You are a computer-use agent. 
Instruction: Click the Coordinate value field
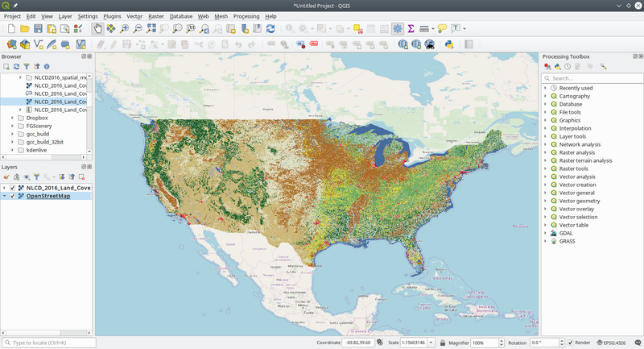(358, 343)
